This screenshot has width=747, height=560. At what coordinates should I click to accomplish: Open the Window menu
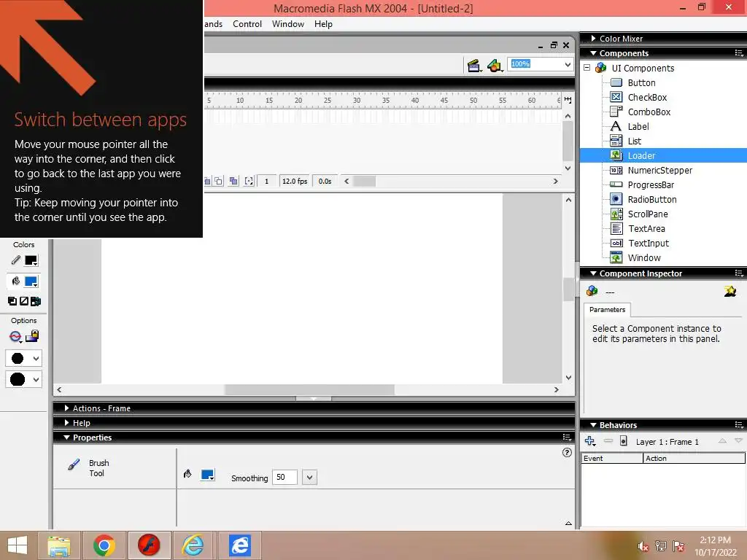287,24
